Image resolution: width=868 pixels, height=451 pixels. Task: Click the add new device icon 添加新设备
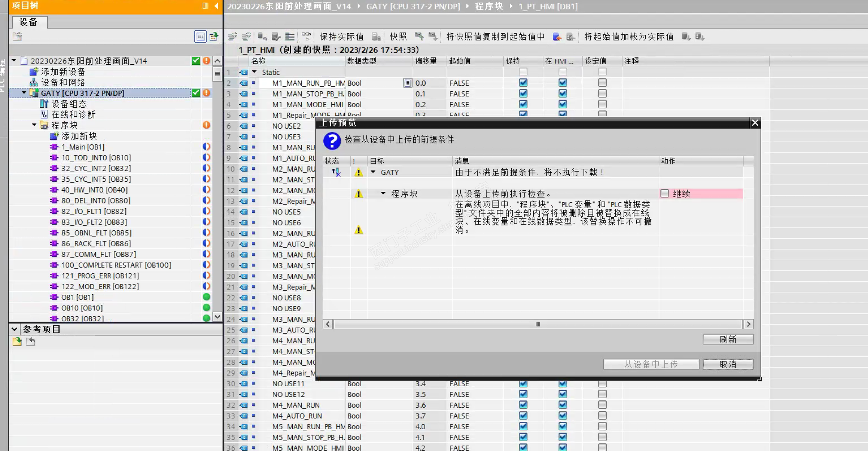(x=34, y=71)
